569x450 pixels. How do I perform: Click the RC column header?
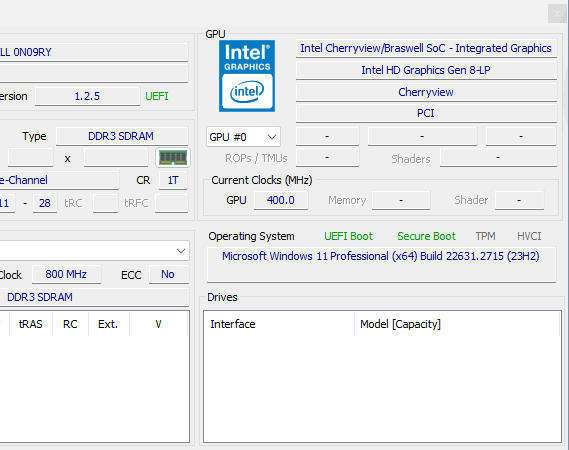click(70, 324)
